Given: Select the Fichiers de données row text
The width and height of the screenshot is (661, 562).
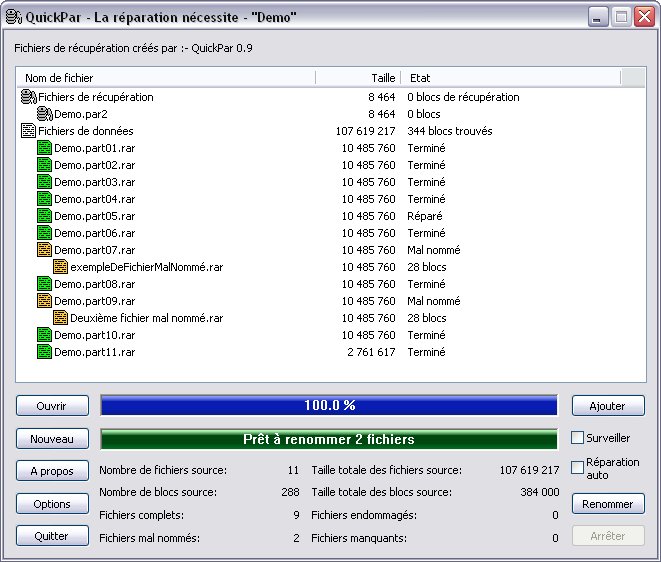Looking at the screenshot, I should click(x=86, y=131).
